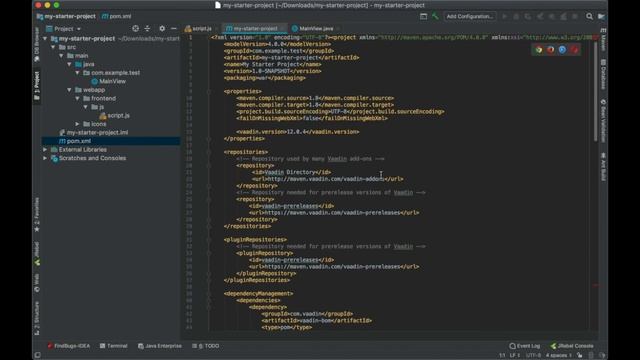This screenshot has width=640, height=360.
Task: Open in Safari browser icon in editor
Action: point(562,50)
